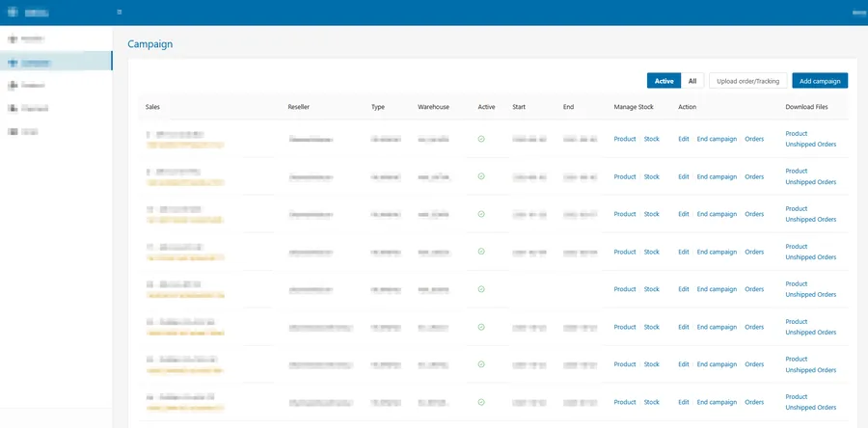The image size is (868, 428).
Task: Click the green active check in sixth row
Action: coord(481,327)
